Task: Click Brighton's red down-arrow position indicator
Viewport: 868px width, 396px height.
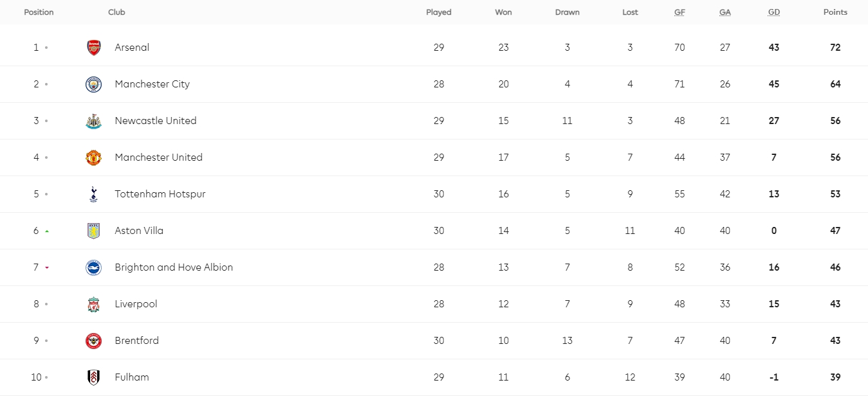Action: coord(47,267)
